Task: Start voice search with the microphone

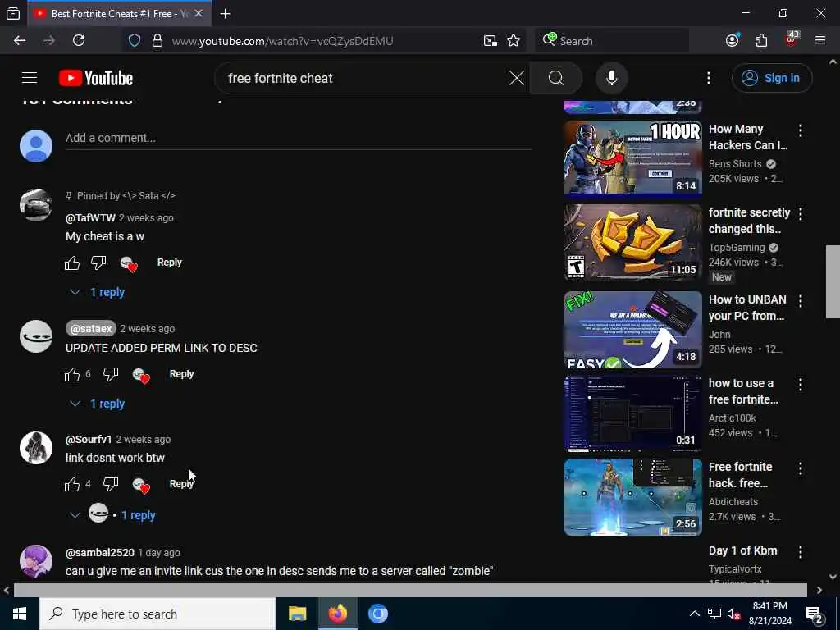Action: tap(612, 78)
